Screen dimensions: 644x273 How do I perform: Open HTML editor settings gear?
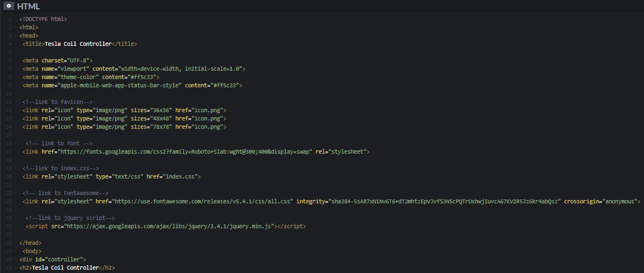click(8, 6)
